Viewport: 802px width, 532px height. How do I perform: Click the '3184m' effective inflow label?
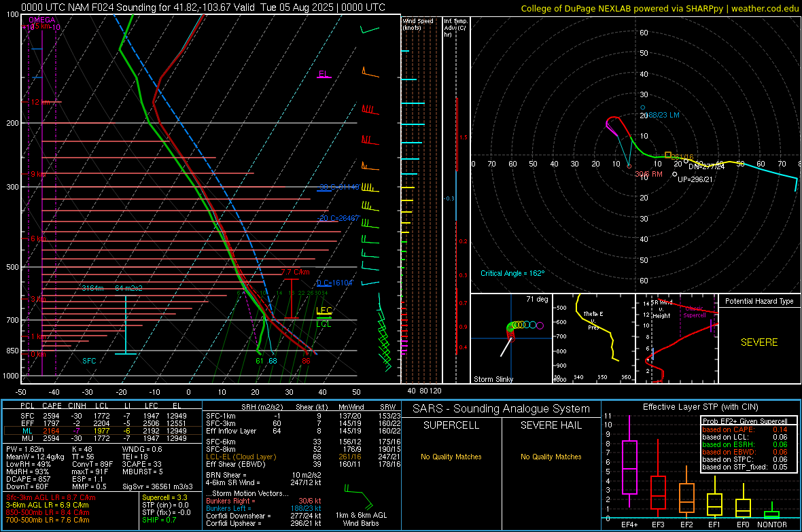pos(92,288)
